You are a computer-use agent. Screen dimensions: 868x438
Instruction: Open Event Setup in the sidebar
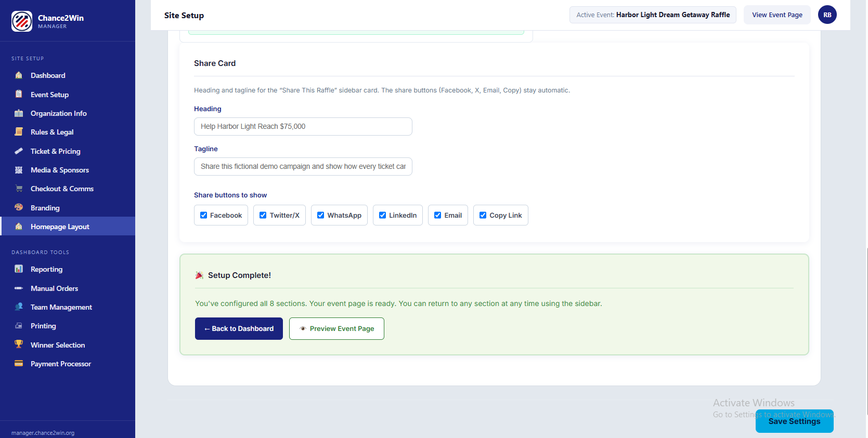tap(68, 95)
